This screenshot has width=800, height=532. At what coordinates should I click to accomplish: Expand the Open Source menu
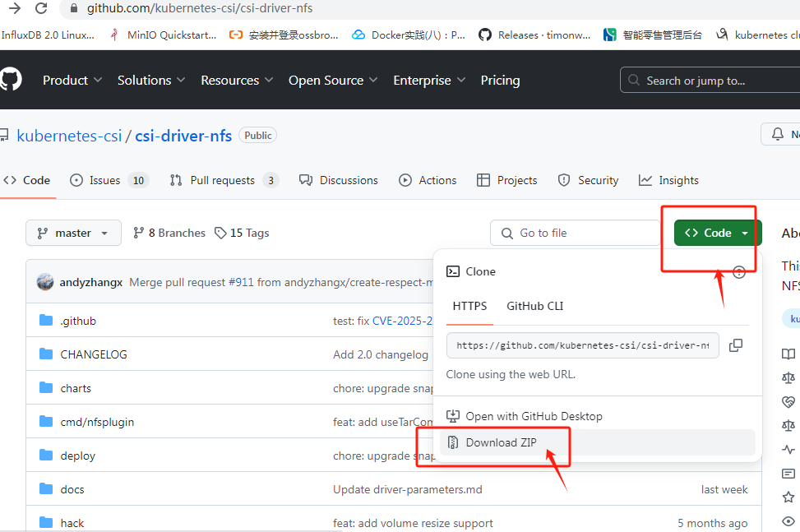pos(333,80)
